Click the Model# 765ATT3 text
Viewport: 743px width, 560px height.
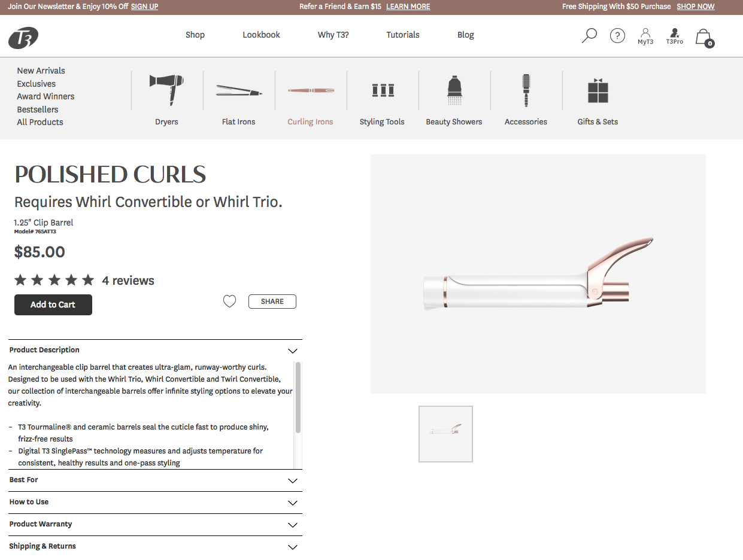[35, 232]
